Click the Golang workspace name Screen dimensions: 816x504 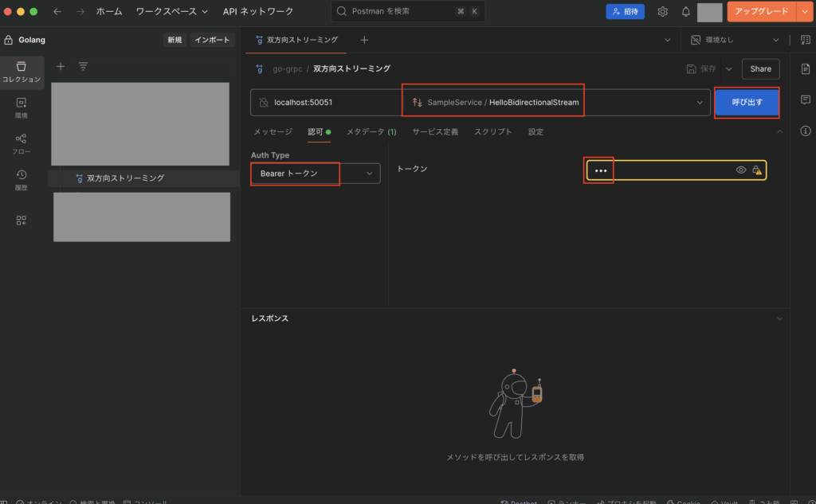coord(32,40)
